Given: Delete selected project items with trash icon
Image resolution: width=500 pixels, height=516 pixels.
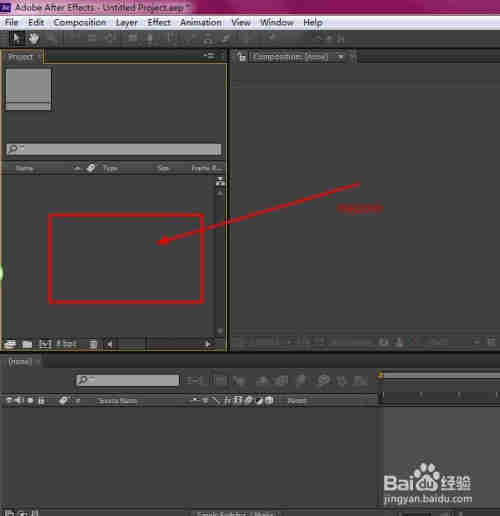Looking at the screenshot, I should tap(93, 344).
